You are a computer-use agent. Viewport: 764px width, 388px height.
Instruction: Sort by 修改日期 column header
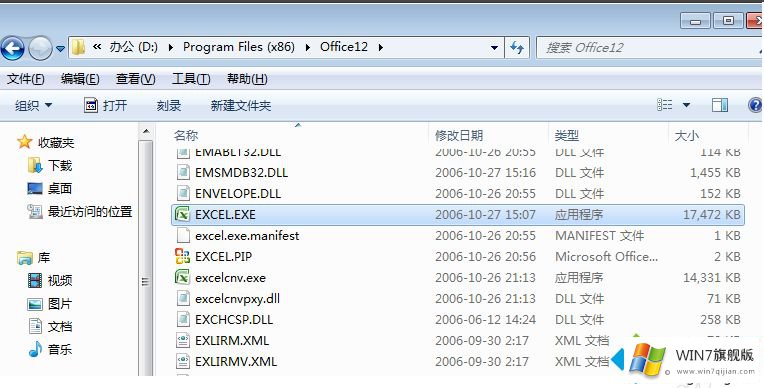[x=459, y=136]
